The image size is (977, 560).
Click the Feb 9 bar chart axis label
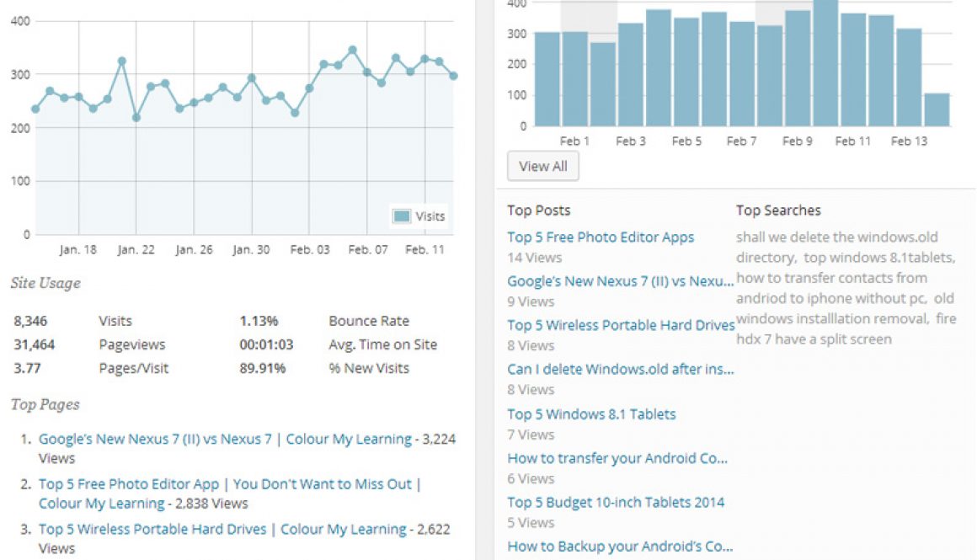(798, 141)
